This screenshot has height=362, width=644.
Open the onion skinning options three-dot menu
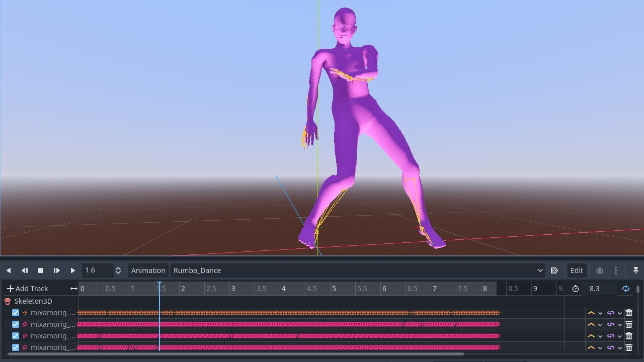(x=616, y=270)
